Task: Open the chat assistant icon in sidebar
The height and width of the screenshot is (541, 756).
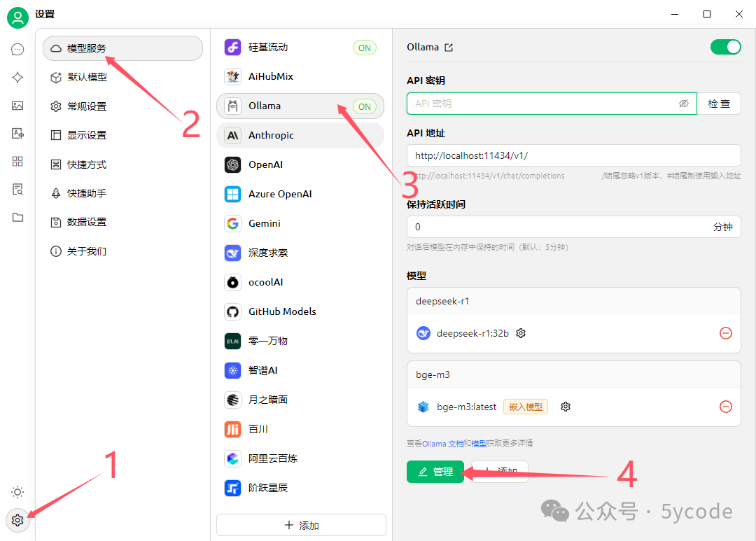Action: tap(17, 50)
